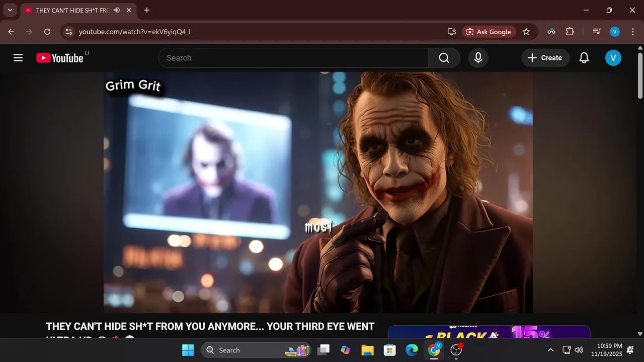Click the scrollbar down arrow

640,334
